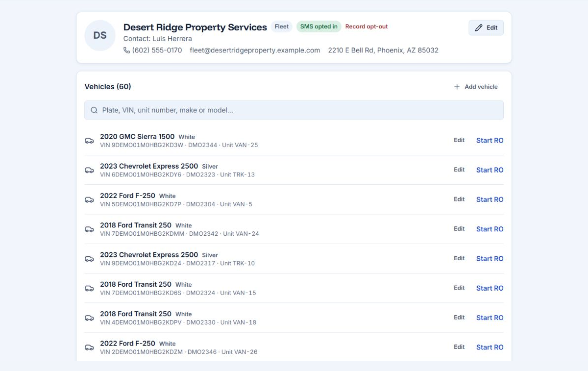Viewport: 588px width, 371px height.
Task: Edit the vehicle Unit VAN-24
Action: (459, 228)
